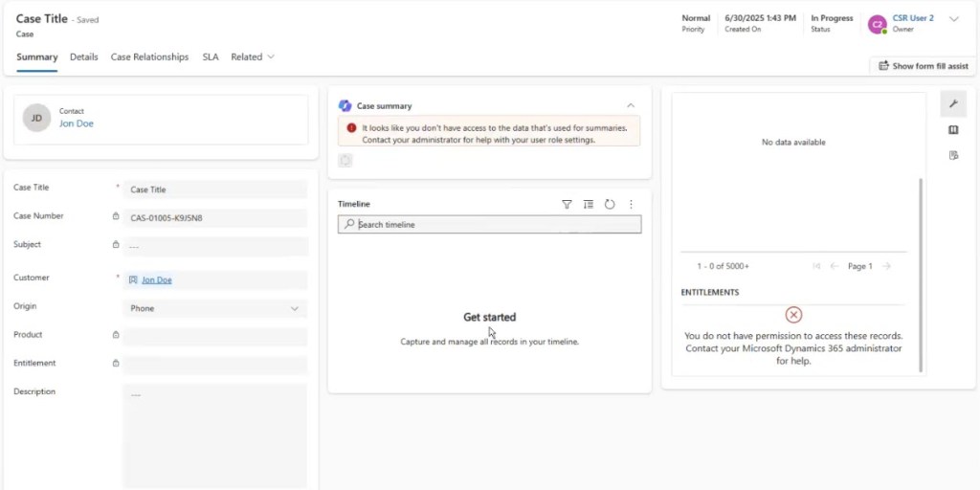The image size is (980, 490).
Task: Click the CSR User 2 owner link
Action: (x=913, y=18)
